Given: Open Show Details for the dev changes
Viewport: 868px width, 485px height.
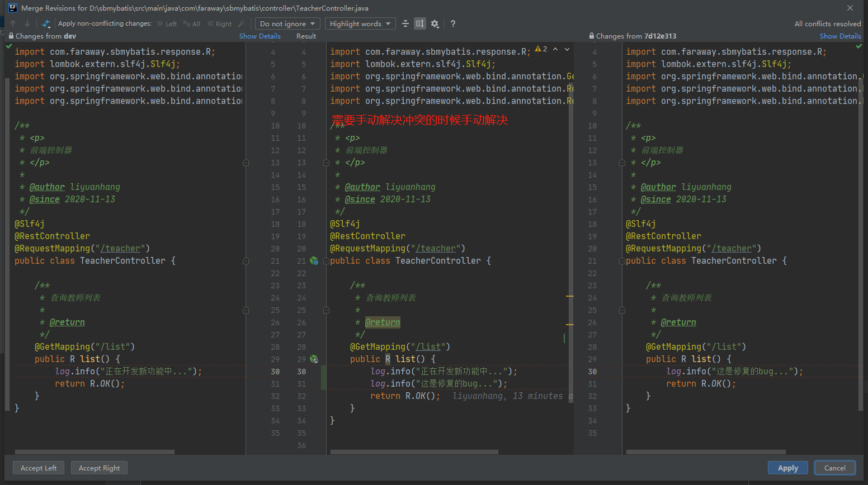Looking at the screenshot, I should 260,36.
